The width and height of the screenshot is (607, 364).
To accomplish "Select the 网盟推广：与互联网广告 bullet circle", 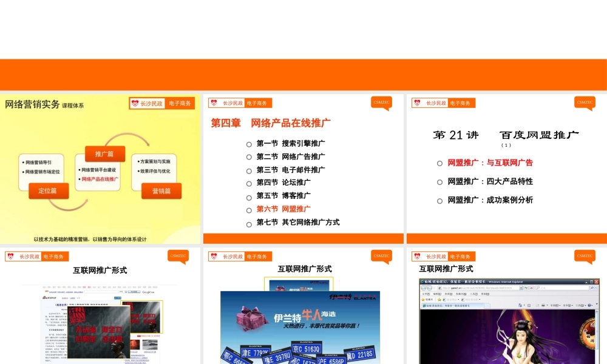I will [439, 163].
